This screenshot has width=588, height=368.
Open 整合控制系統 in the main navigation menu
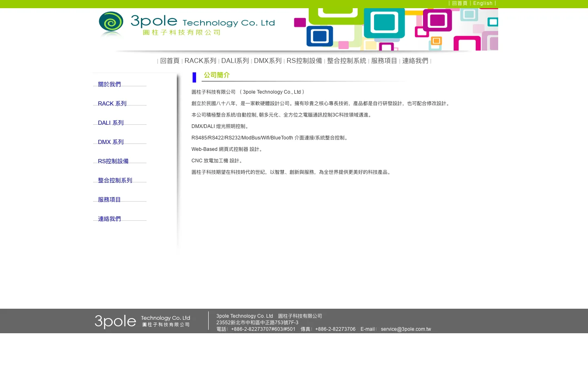pyautogui.click(x=347, y=61)
